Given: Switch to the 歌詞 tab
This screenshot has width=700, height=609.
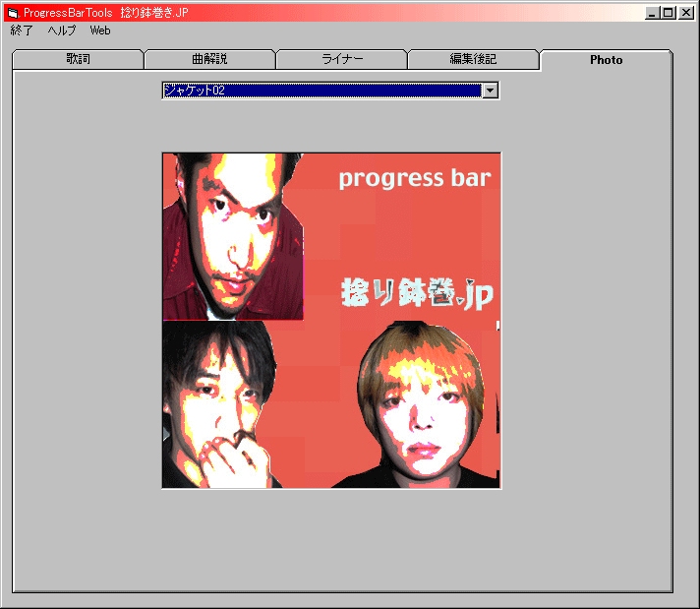Looking at the screenshot, I should (x=78, y=59).
